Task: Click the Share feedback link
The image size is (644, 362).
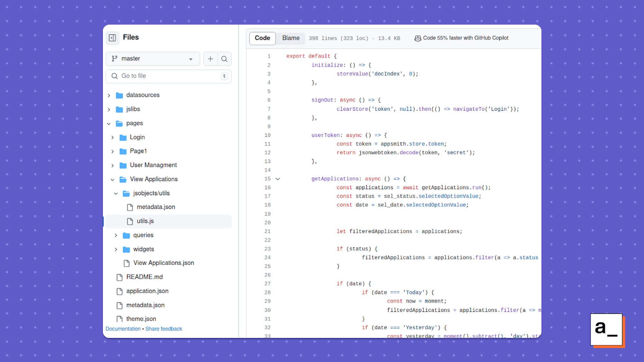Action: pos(164,329)
